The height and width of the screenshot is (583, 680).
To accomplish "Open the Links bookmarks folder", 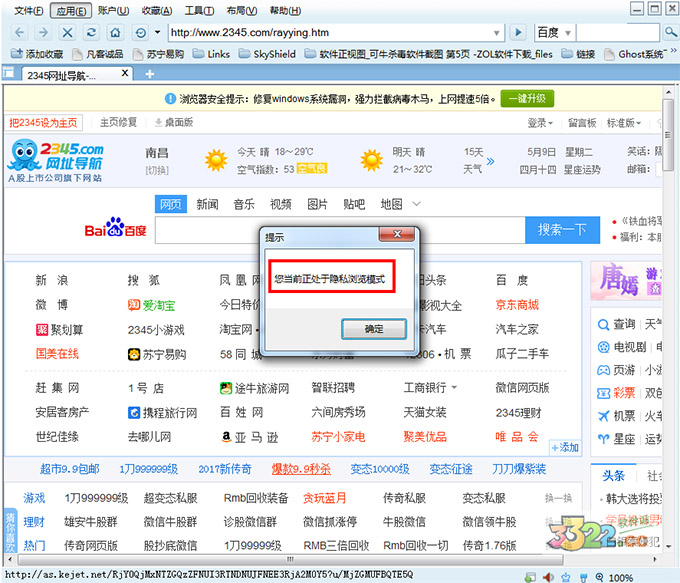I will tap(211, 54).
